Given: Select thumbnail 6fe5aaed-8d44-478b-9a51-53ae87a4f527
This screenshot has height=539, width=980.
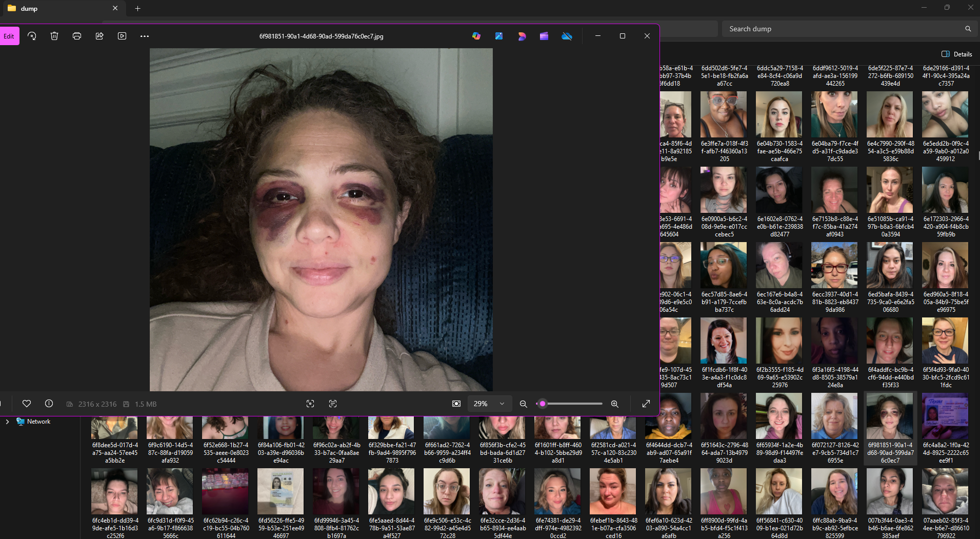Looking at the screenshot, I should point(391,491).
